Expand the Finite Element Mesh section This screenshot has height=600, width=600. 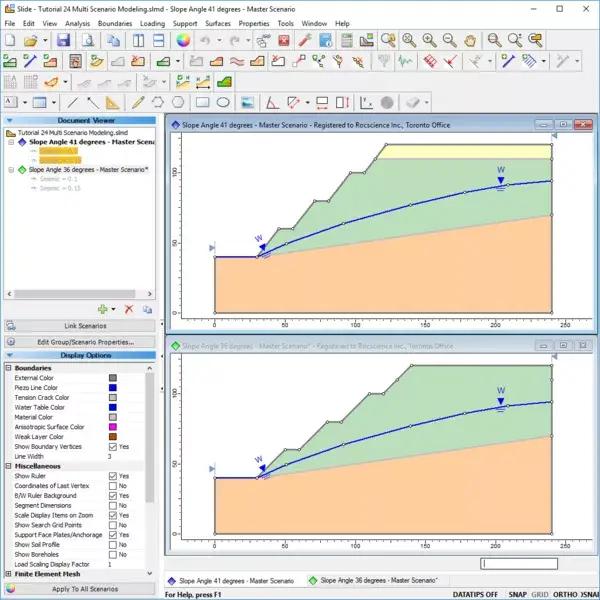coord(8,574)
